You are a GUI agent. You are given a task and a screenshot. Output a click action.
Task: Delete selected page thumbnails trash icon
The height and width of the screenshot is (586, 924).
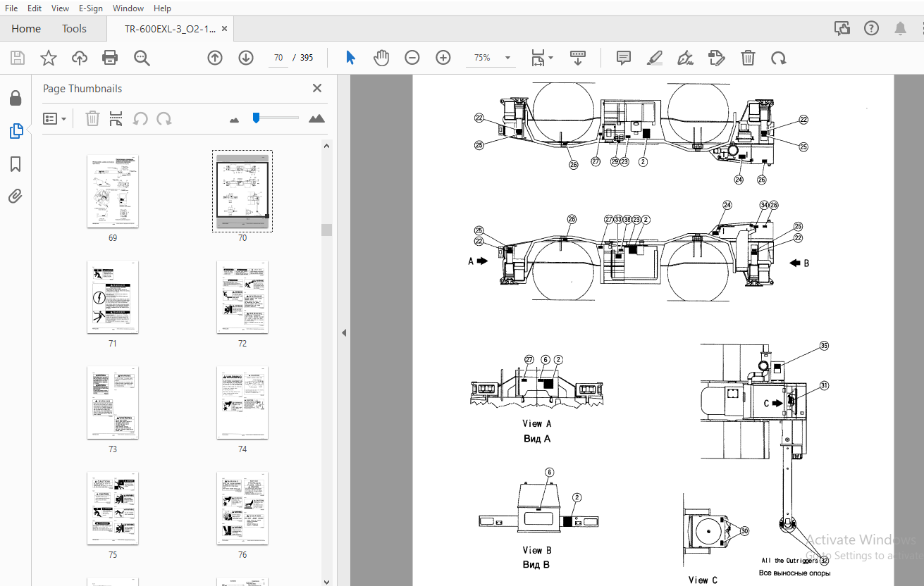tap(92, 118)
